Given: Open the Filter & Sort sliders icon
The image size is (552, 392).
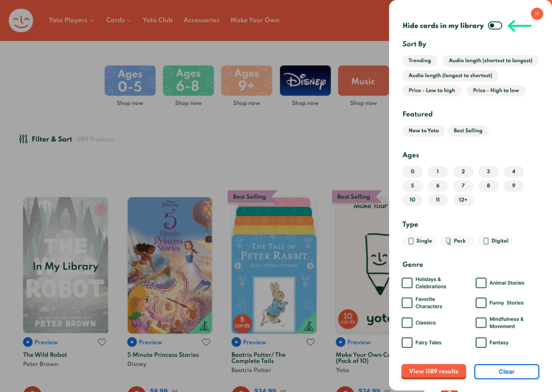Looking at the screenshot, I should pos(23,139).
